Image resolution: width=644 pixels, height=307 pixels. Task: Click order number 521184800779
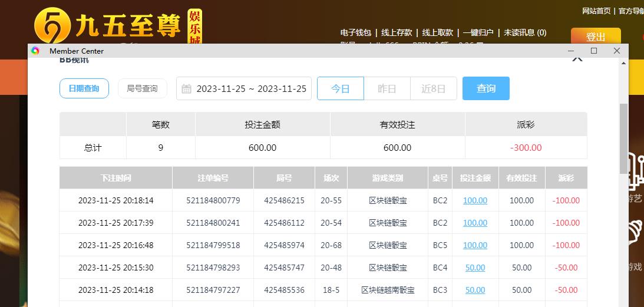pyautogui.click(x=213, y=200)
